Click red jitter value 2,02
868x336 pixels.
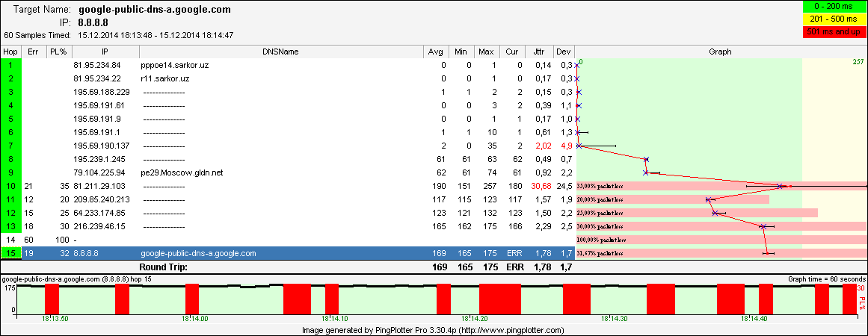click(543, 146)
